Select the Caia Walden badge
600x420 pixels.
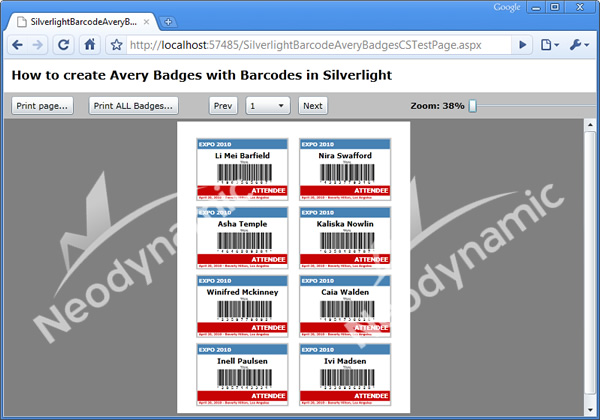(345, 306)
